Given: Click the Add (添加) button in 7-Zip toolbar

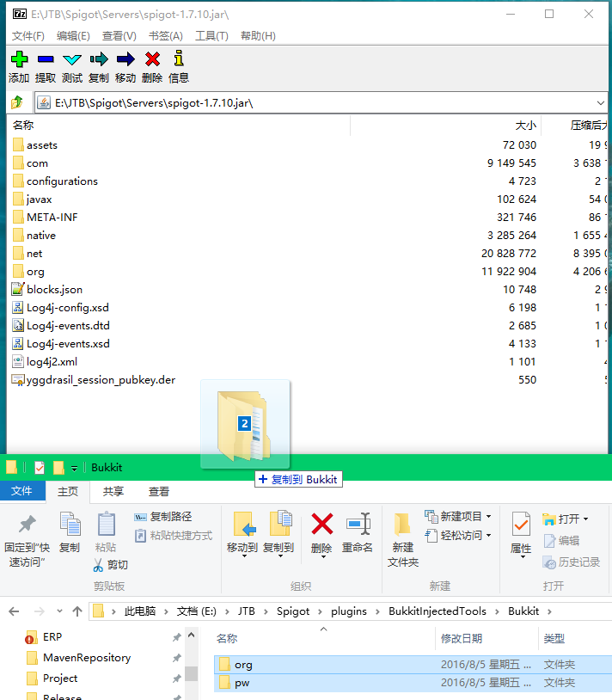Looking at the screenshot, I should [x=19, y=67].
